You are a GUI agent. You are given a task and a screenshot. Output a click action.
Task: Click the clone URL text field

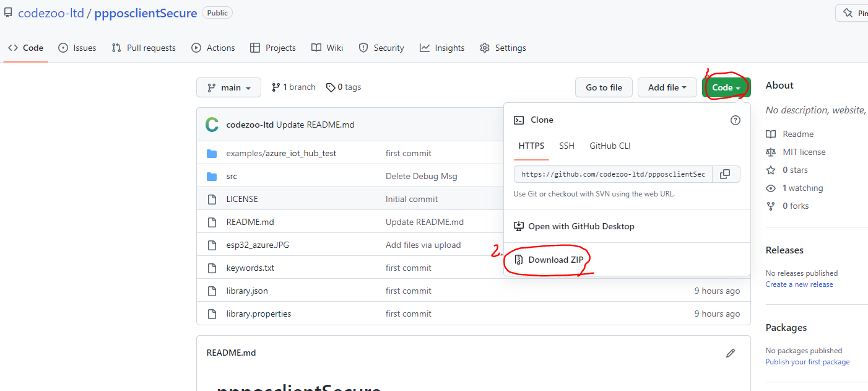[x=613, y=174]
